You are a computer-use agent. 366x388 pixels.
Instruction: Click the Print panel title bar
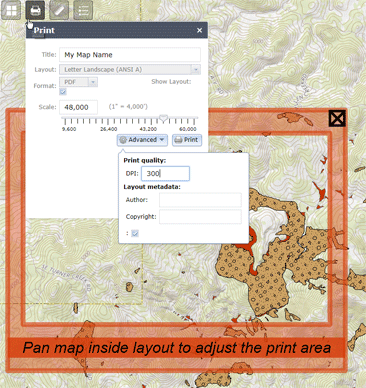point(117,30)
